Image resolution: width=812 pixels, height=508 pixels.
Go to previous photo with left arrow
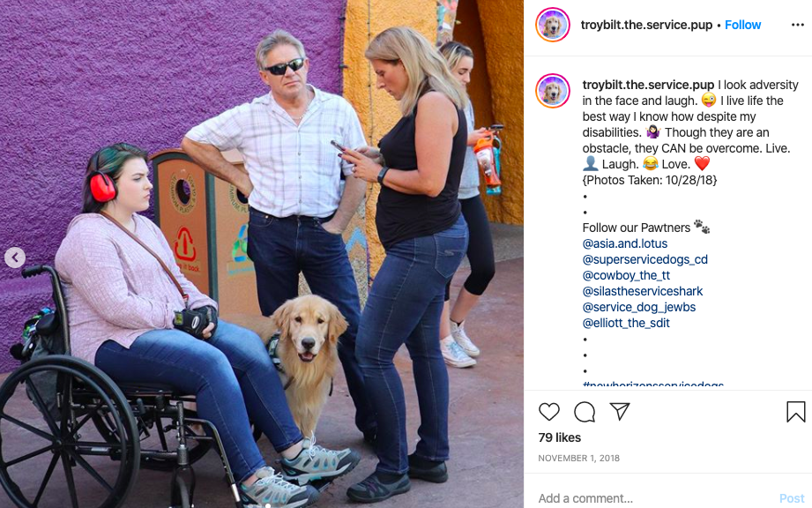[15, 258]
